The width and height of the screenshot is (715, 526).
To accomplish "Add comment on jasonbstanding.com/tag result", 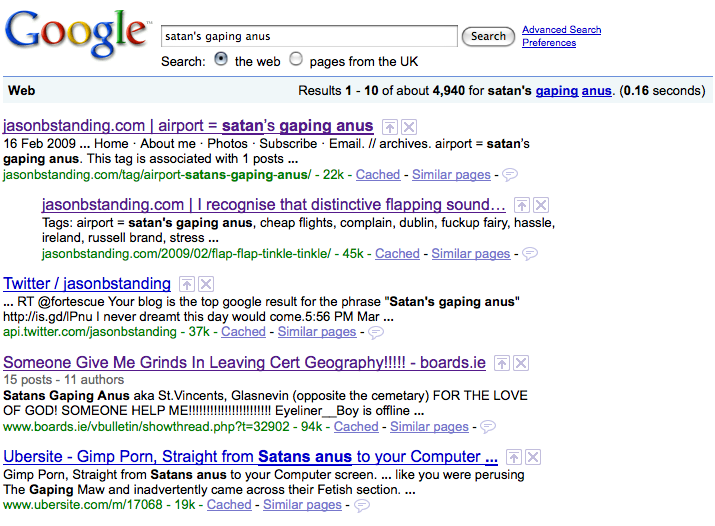I will pyautogui.click(x=510, y=175).
